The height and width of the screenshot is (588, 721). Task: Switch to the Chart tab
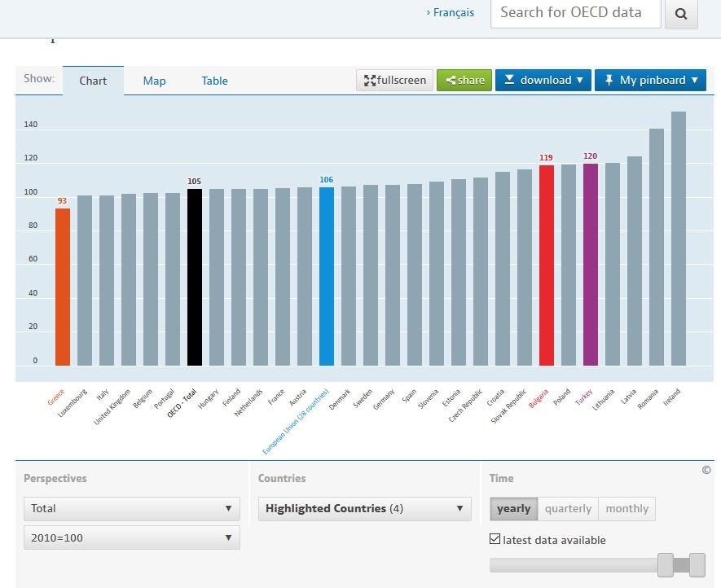(x=93, y=81)
